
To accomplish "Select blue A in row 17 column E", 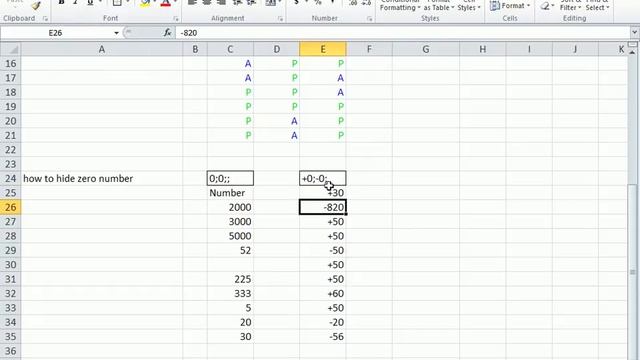I will coord(322,78).
